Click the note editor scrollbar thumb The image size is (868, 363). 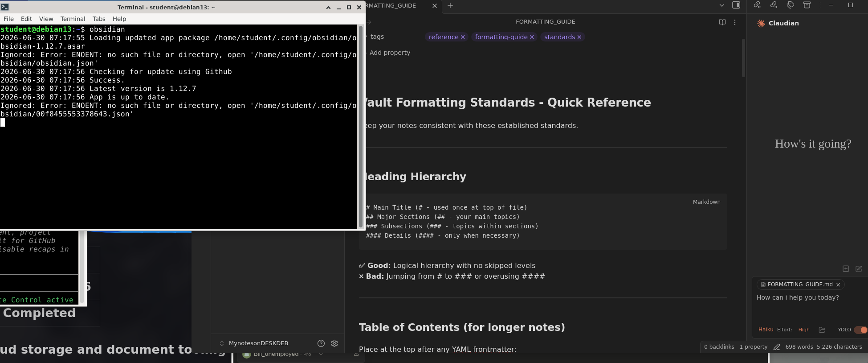coord(743,58)
